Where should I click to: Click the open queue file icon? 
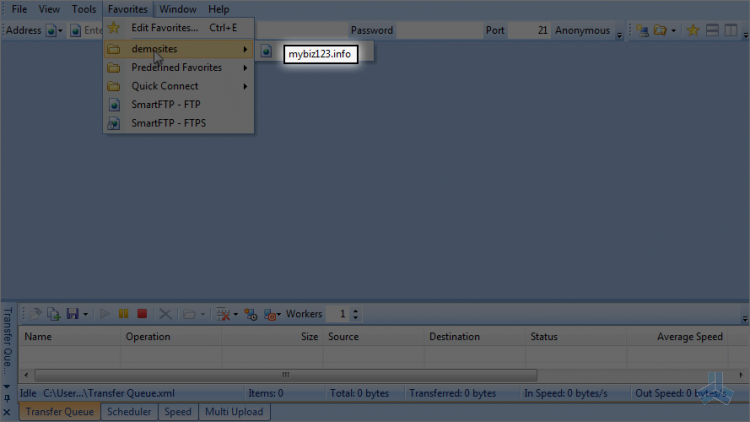pyautogui.click(x=35, y=314)
